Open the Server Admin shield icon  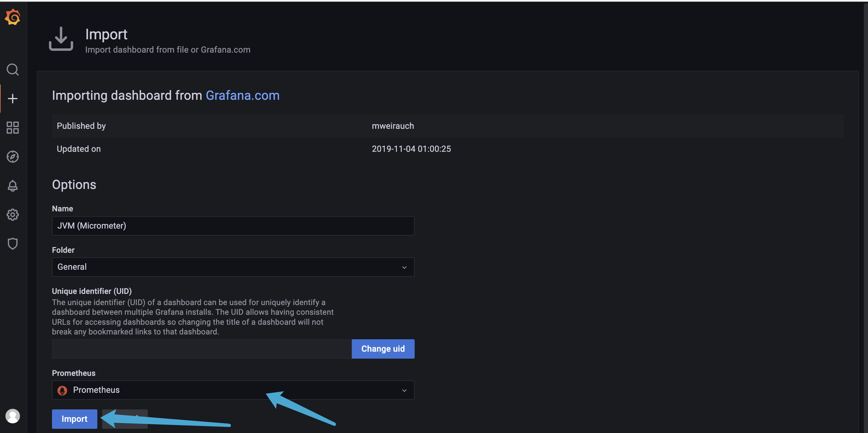[x=13, y=243]
